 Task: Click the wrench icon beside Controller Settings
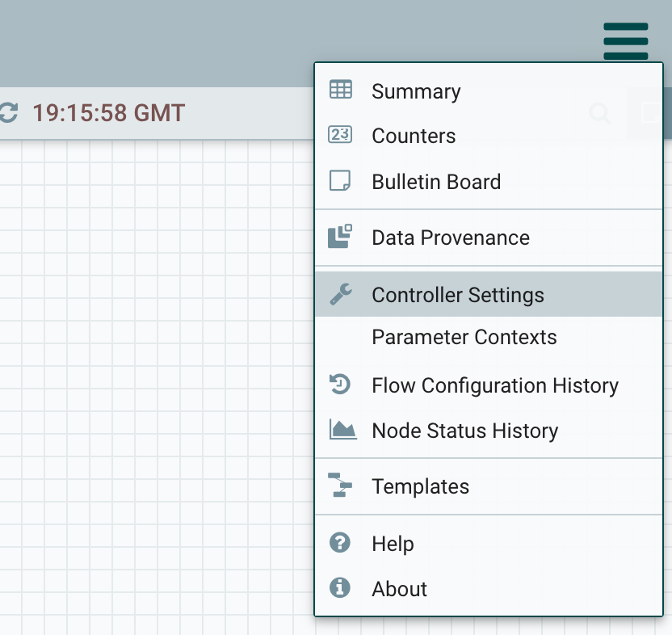click(x=341, y=295)
